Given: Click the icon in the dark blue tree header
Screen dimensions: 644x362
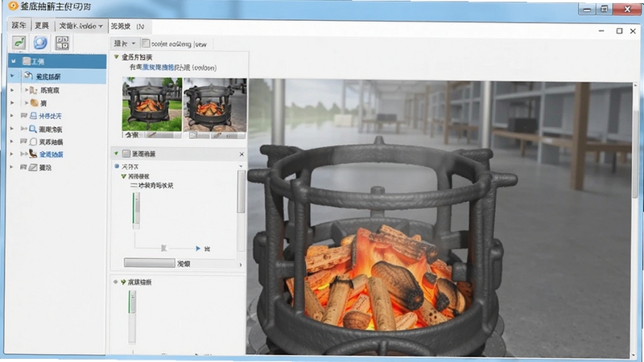Looking at the screenshot, I should click(x=27, y=61).
